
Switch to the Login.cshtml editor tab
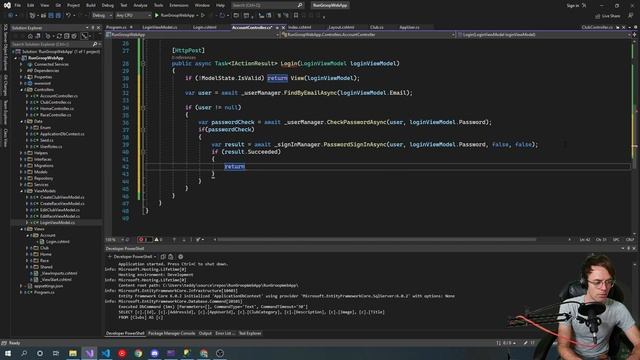[204, 27]
